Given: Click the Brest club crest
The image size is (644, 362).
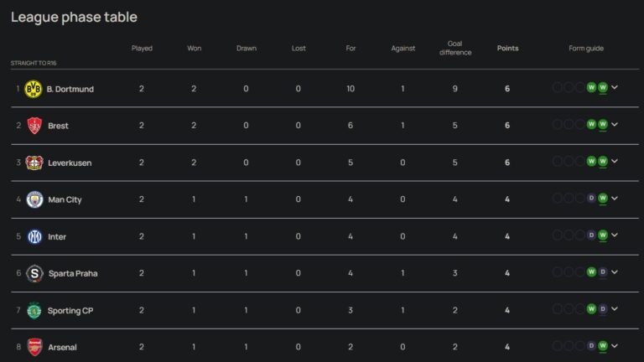Looking at the screenshot, I should coord(34,126).
